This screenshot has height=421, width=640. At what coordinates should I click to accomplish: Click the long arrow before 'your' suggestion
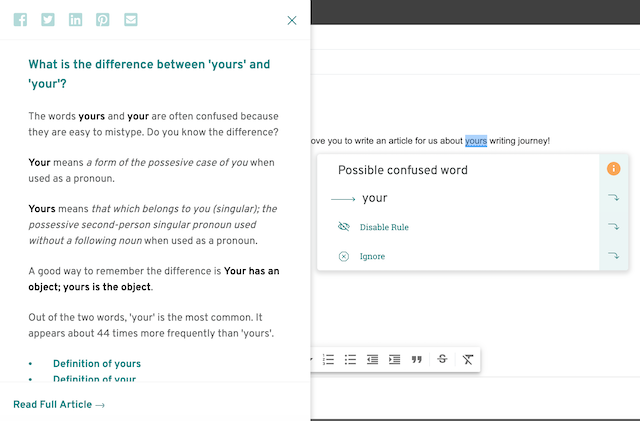343,199
